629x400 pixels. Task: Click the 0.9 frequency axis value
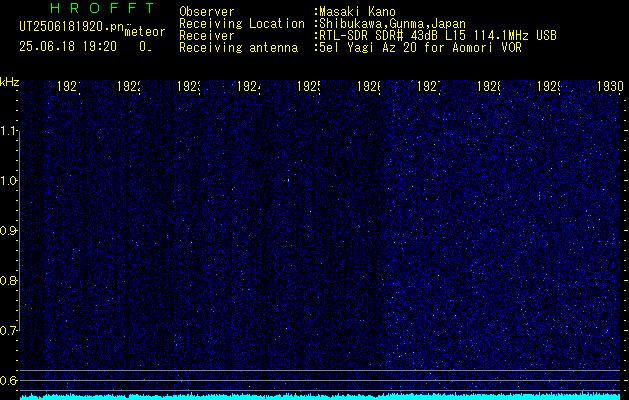[8, 231]
